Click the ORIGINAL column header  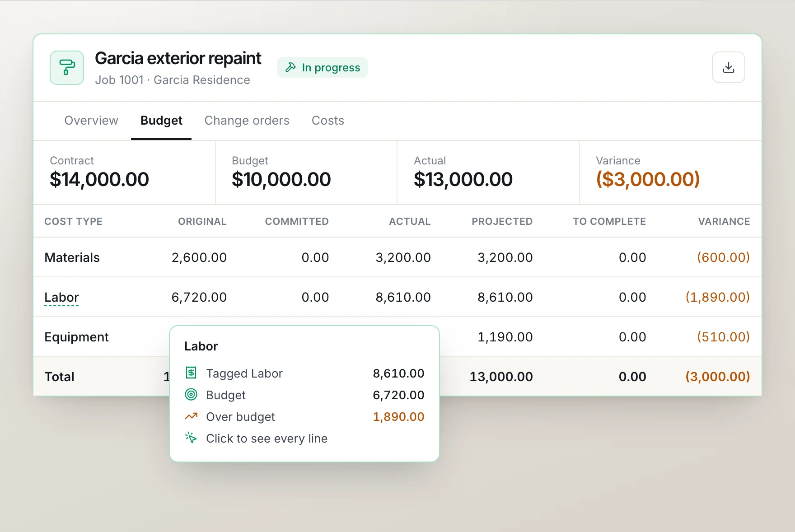[x=202, y=221]
